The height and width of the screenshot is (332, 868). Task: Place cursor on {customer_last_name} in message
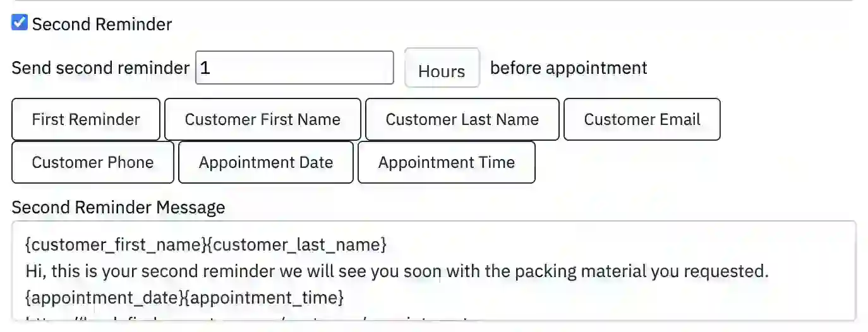[x=296, y=244]
